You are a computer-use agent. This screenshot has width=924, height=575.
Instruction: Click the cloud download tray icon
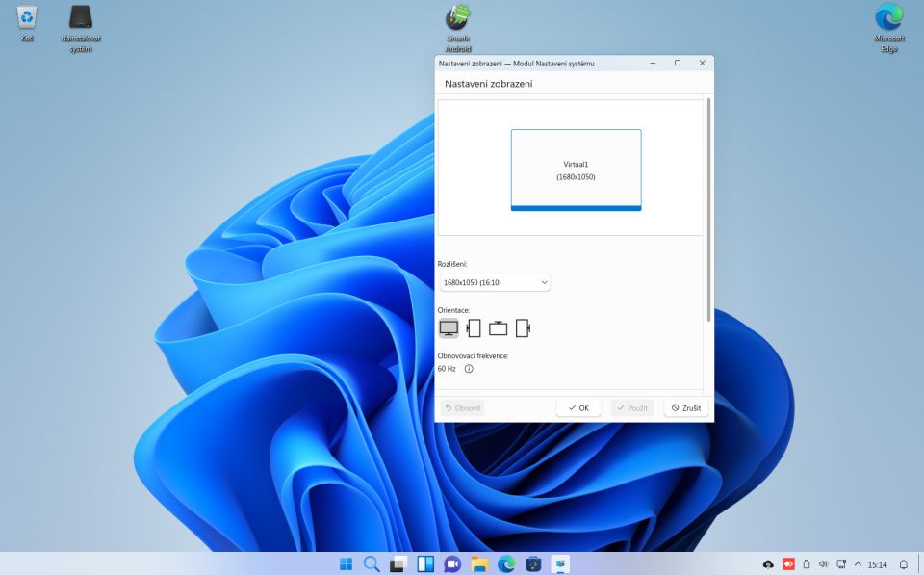[x=768, y=564]
